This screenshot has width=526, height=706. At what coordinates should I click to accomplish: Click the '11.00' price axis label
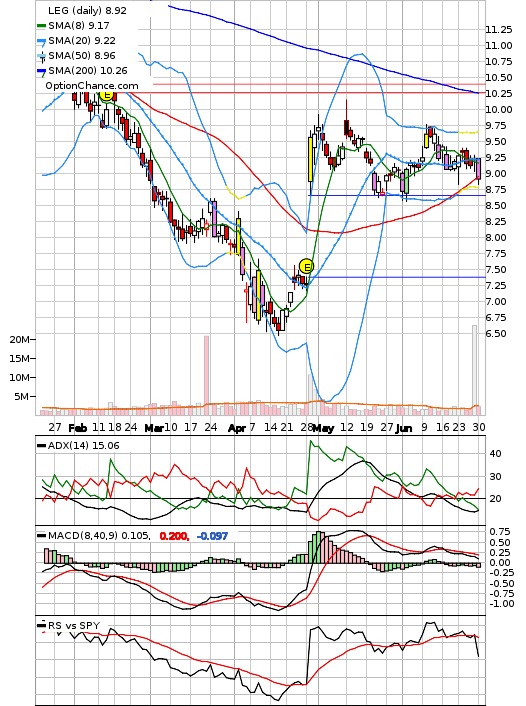click(x=499, y=45)
